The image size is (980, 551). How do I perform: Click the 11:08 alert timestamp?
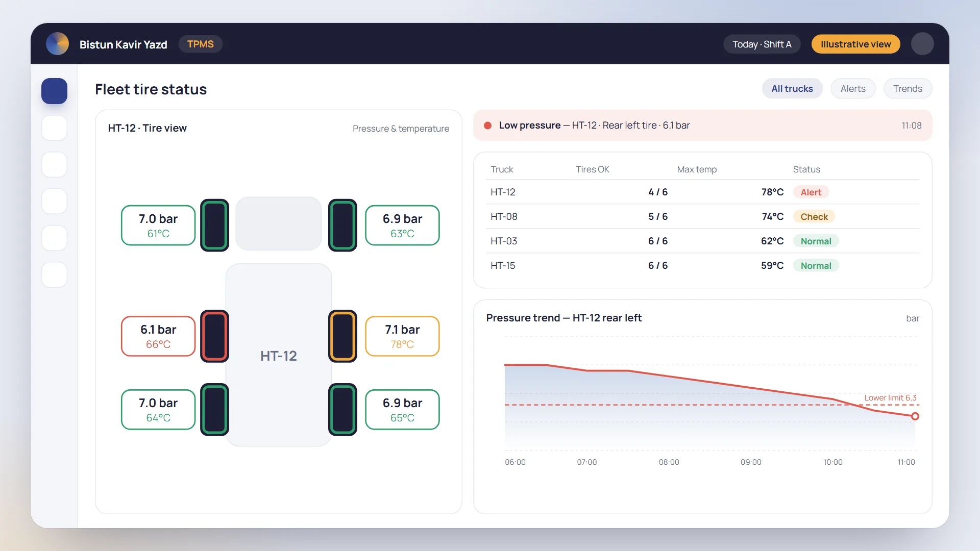911,126
